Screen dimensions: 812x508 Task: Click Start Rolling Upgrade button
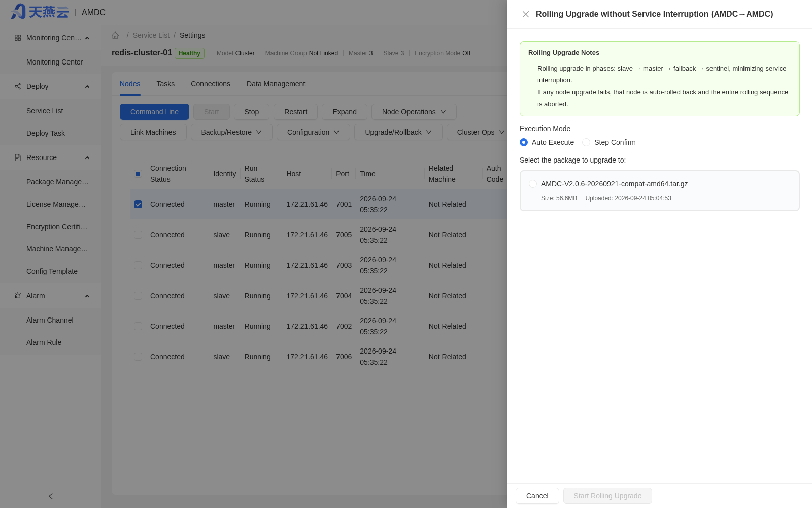tap(607, 496)
